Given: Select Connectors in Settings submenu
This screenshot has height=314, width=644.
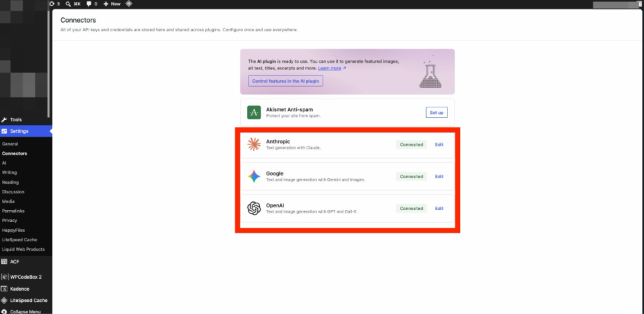Looking at the screenshot, I should click(x=15, y=153).
